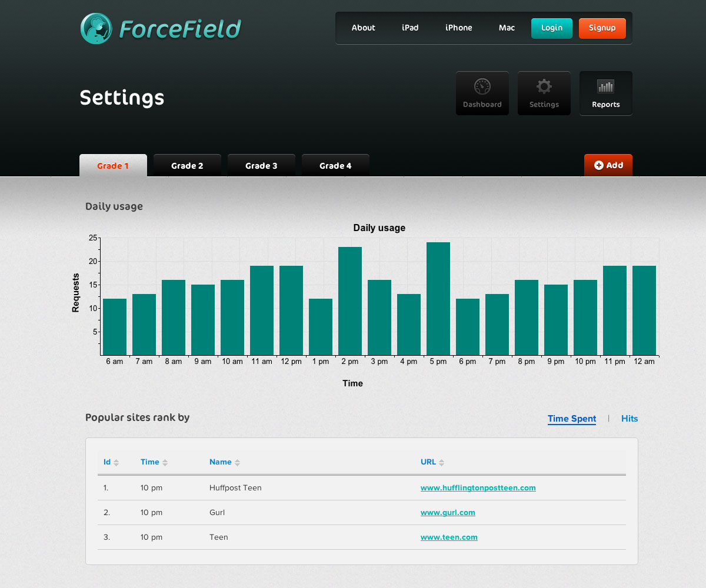
Task: Open the About menu item
Action: tap(363, 28)
